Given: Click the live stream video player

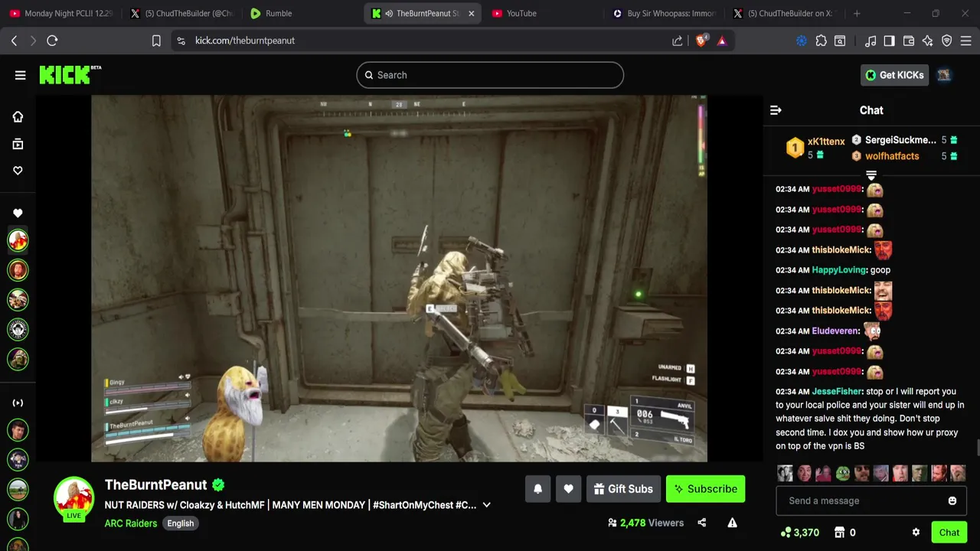Looking at the screenshot, I should 399,279.
